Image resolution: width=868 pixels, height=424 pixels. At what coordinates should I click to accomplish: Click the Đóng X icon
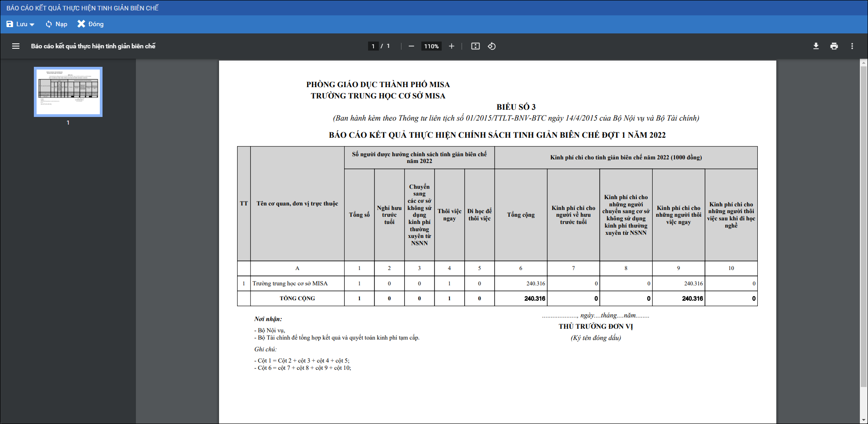pyautogui.click(x=81, y=24)
